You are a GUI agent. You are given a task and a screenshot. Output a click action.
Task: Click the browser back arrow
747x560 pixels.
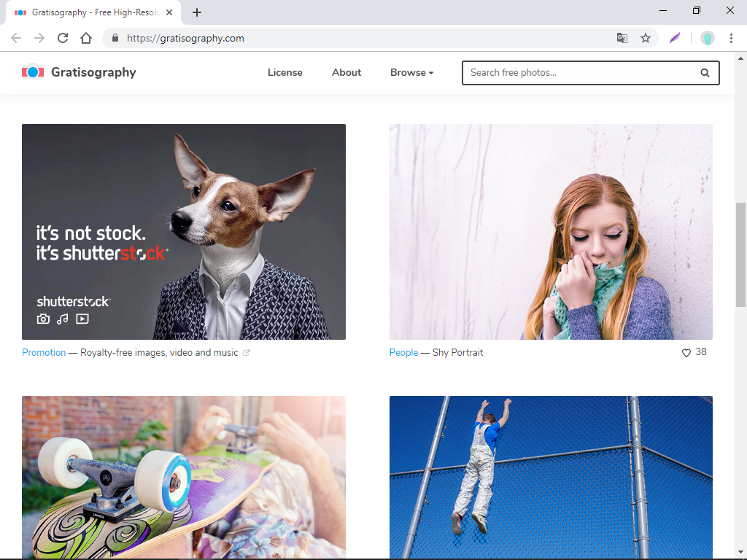click(x=16, y=38)
